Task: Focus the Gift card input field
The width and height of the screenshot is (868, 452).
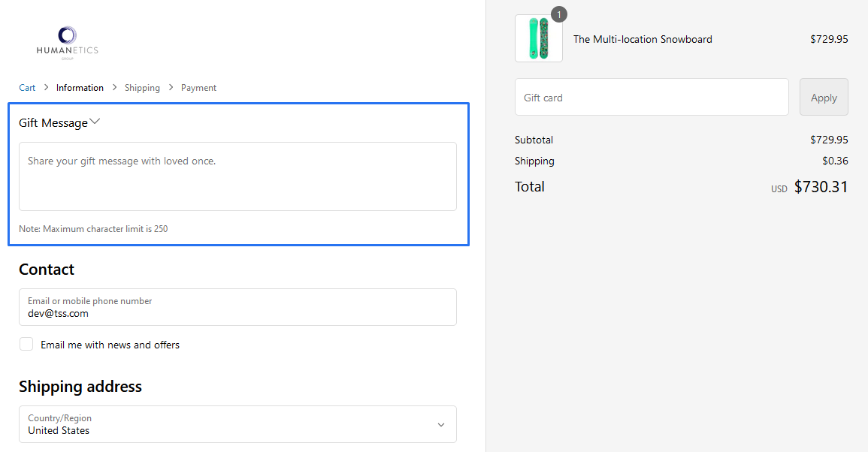Action: (651, 98)
